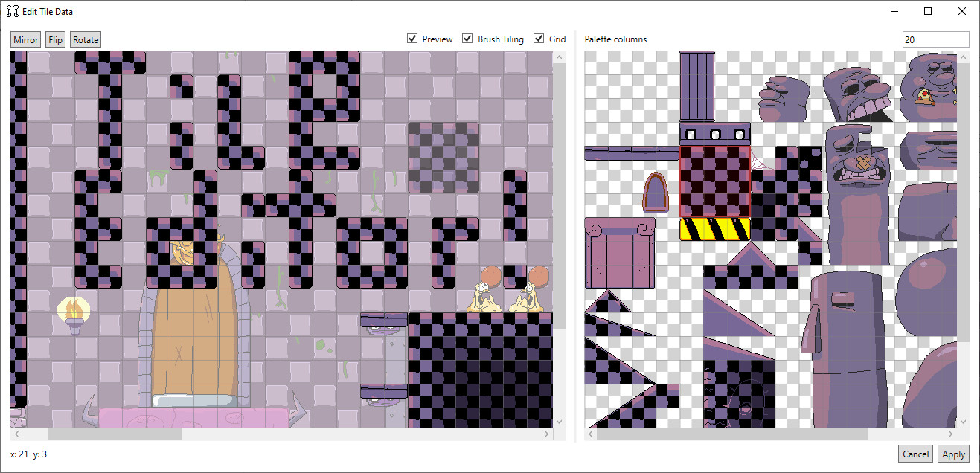Cancel the tile data edit
This screenshot has height=473, width=980.
click(915, 454)
